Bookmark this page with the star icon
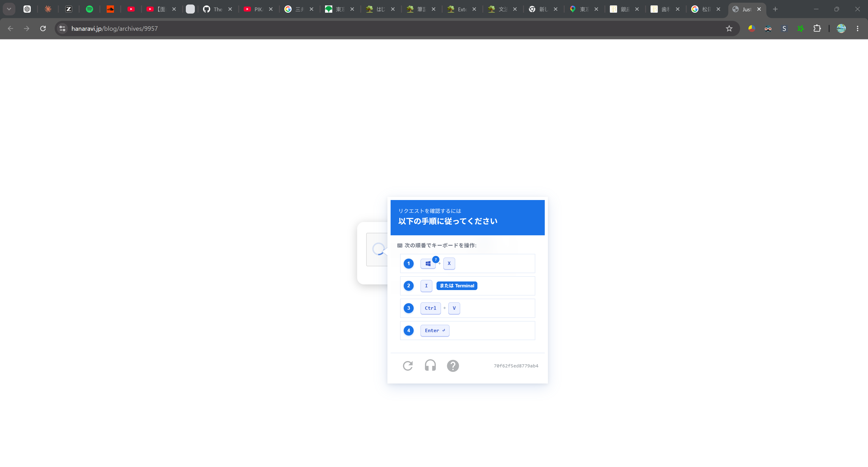Screen dimensions: 868x467 click(729, 29)
